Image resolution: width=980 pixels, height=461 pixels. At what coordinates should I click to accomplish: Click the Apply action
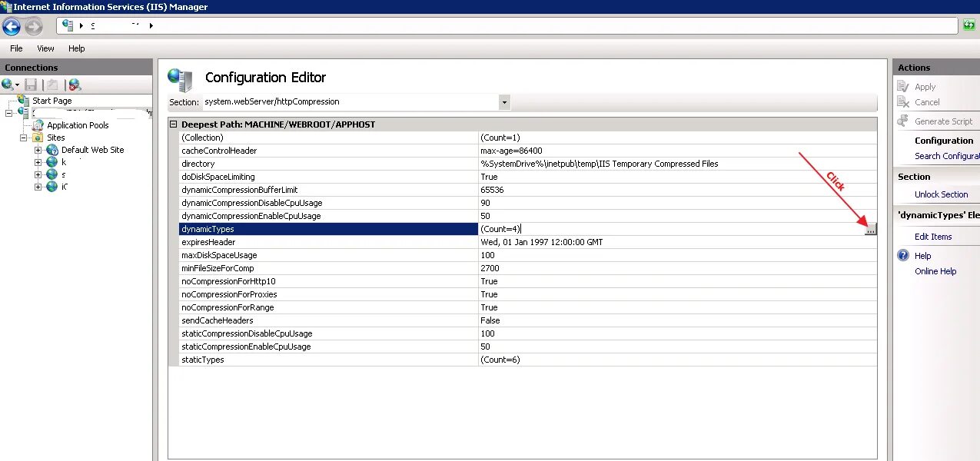(925, 87)
